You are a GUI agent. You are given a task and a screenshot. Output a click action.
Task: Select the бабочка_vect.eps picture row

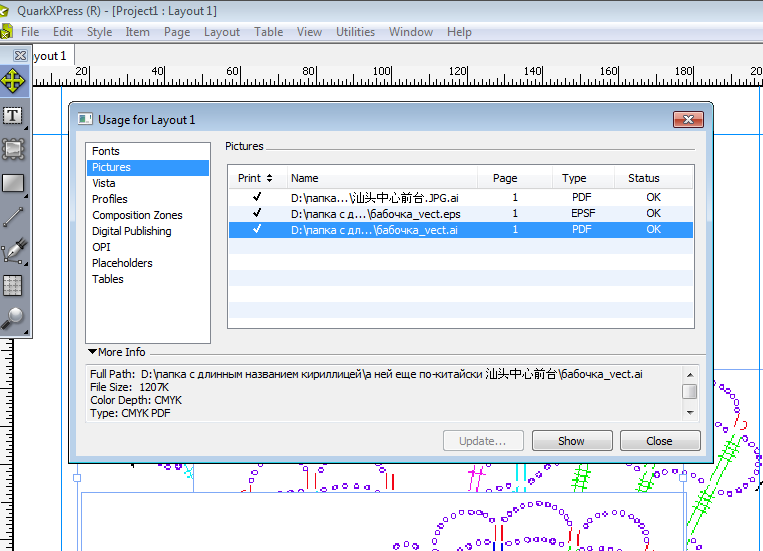pos(461,213)
